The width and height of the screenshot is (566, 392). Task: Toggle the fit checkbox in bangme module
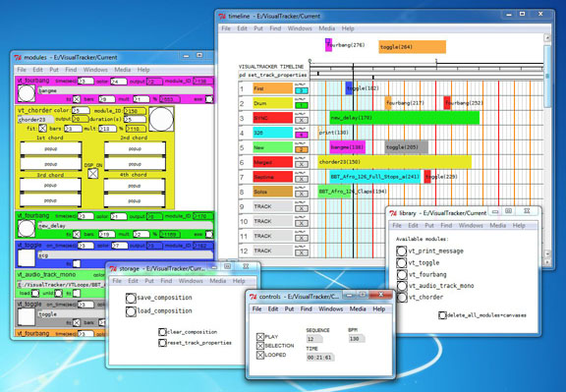77,99
